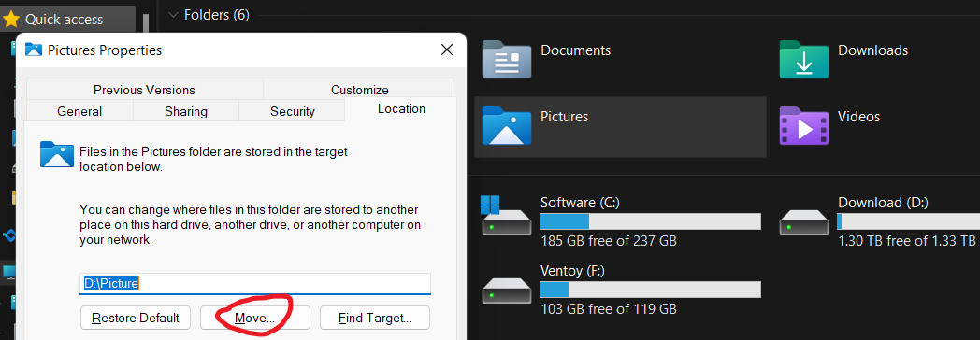The height and width of the screenshot is (340, 980).
Task: Select the Videos folder icon
Action: coord(804,125)
